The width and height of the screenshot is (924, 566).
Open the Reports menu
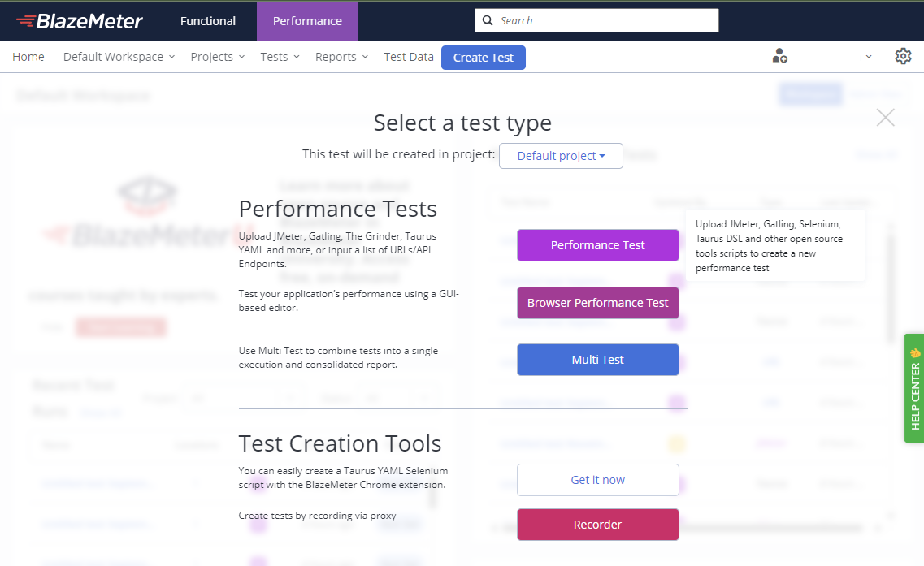341,57
